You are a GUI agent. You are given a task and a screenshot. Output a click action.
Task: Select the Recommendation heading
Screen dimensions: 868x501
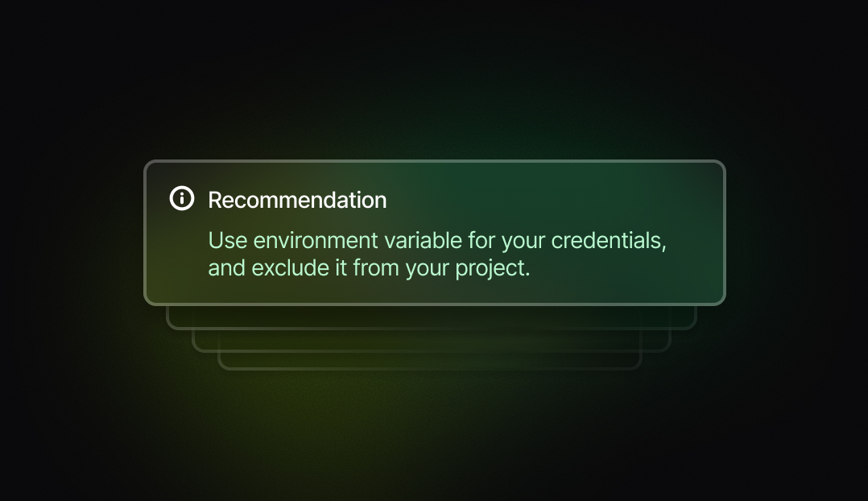tap(297, 200)
